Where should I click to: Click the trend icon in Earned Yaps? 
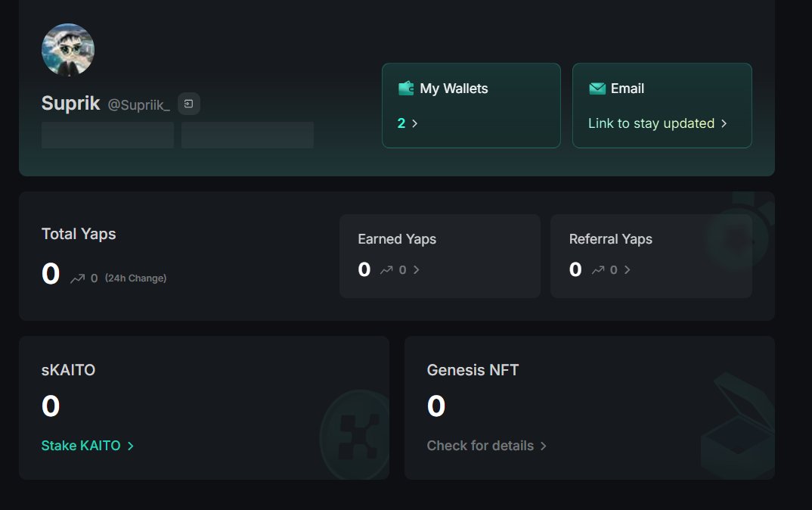(x=386, y=269)
